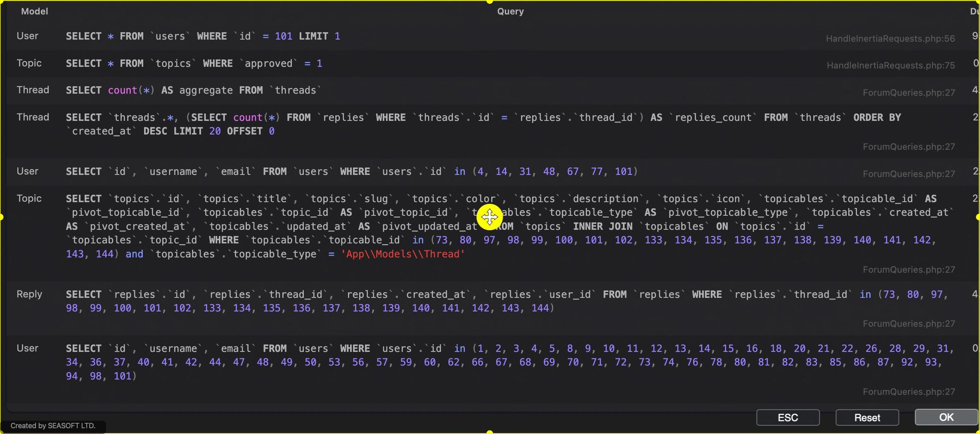This screenshot has height=434, width=980.
Task: Click the users query with ids 4, 14, 31, 48
Action: pyautogui.click(x=352, y=172)
